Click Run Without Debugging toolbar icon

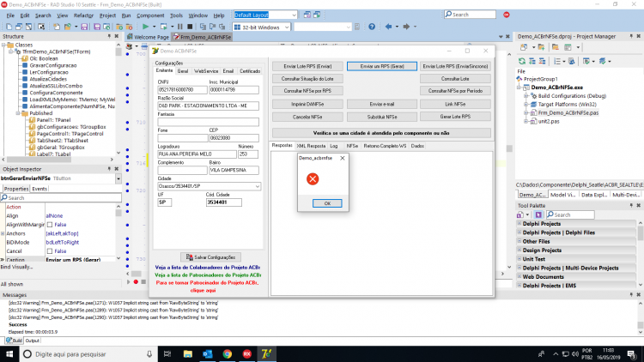pos(163,27)
